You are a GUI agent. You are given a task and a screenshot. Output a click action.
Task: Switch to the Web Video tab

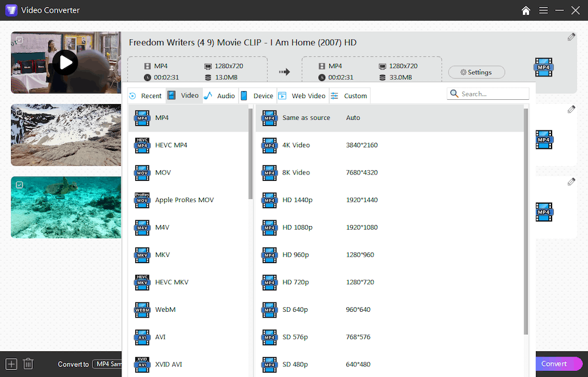click(x=302, y=96)
